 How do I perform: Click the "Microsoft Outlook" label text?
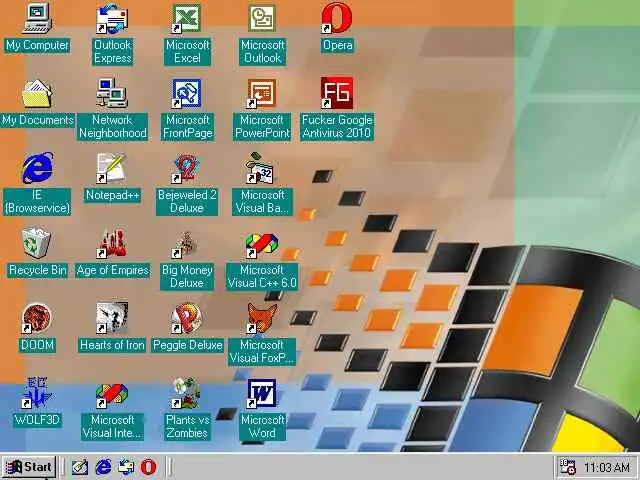click(262, 51)
